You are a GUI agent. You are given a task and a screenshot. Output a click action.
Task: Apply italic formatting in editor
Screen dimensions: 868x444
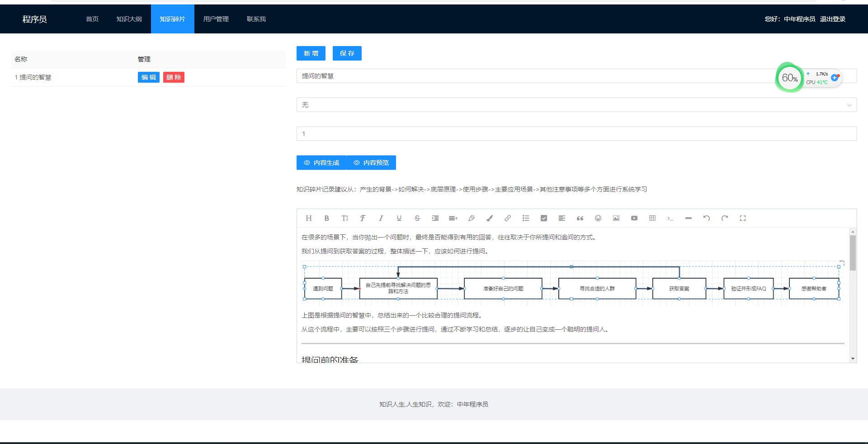[x=381, y=218]
